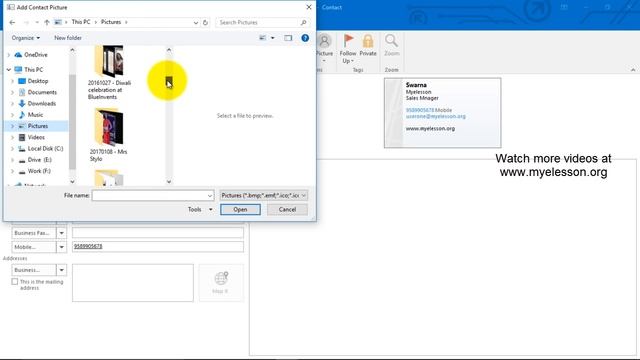Click the Contact tab in Outlook

[x=331, y=7]
